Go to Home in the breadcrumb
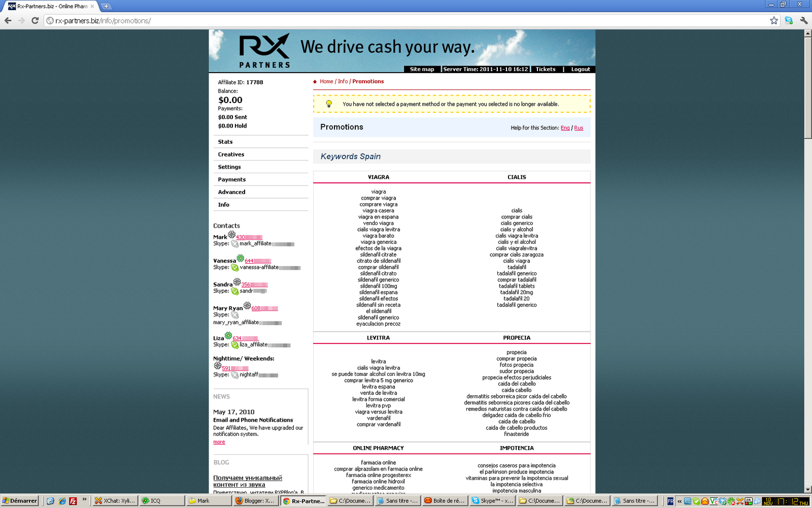Screen dimensions: 812x508 (326, 82)
